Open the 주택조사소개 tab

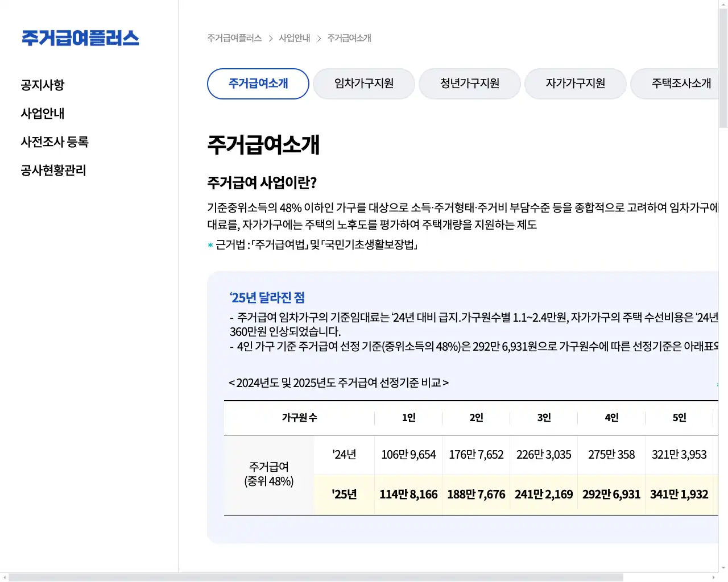click(x=681, y=84)
